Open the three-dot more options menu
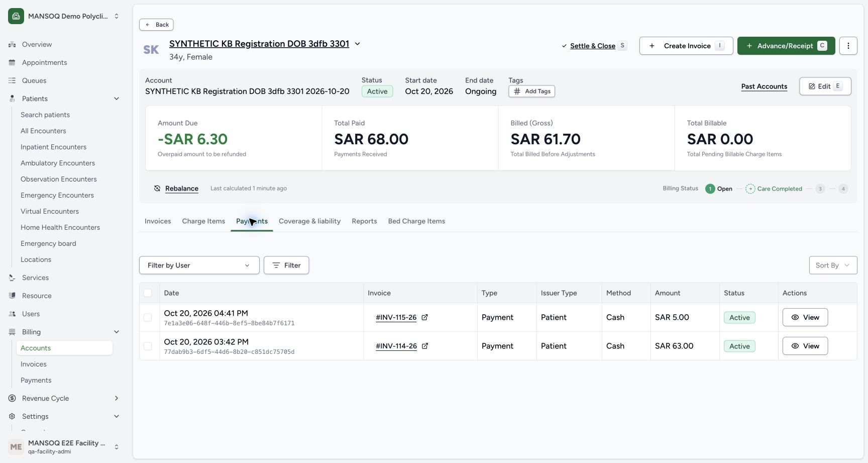 point(848,46)
